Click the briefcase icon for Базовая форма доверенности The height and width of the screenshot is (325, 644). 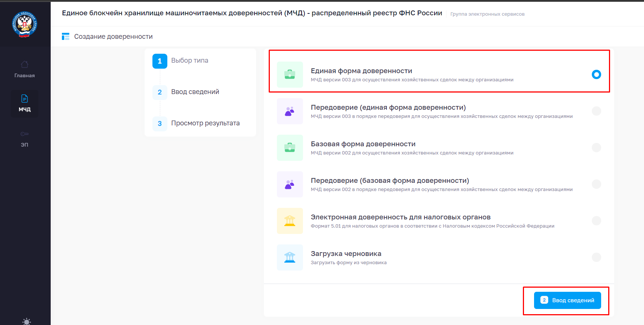[x=290, y=148]
